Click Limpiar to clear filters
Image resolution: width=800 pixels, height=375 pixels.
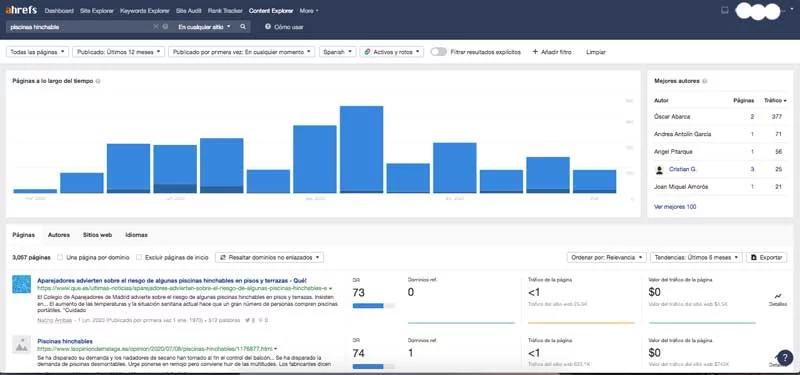596,52
